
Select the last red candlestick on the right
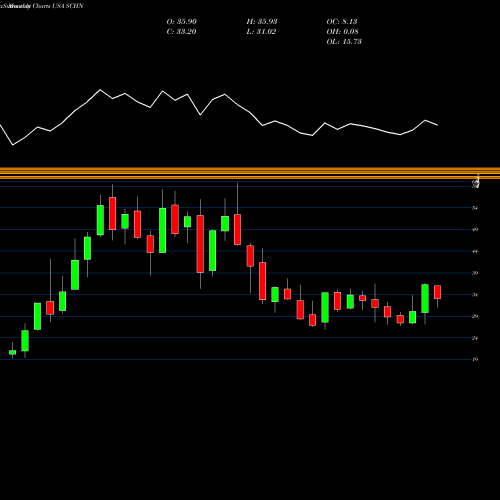click(x=437, y=292)
